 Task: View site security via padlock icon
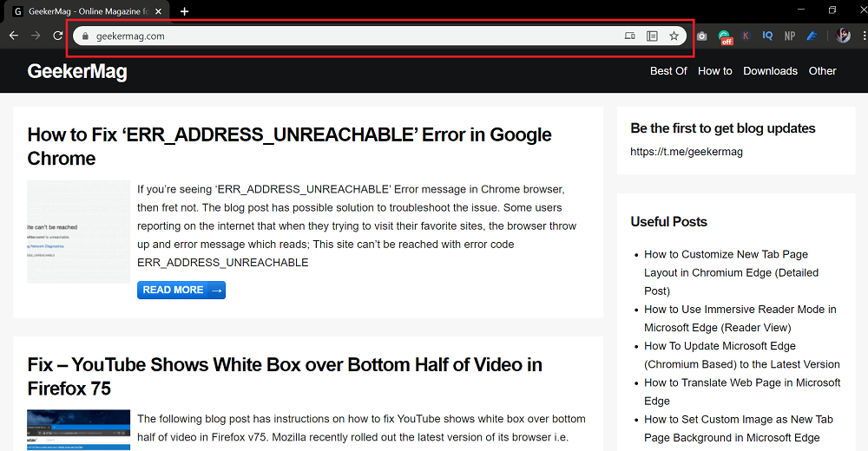[85, 36]
